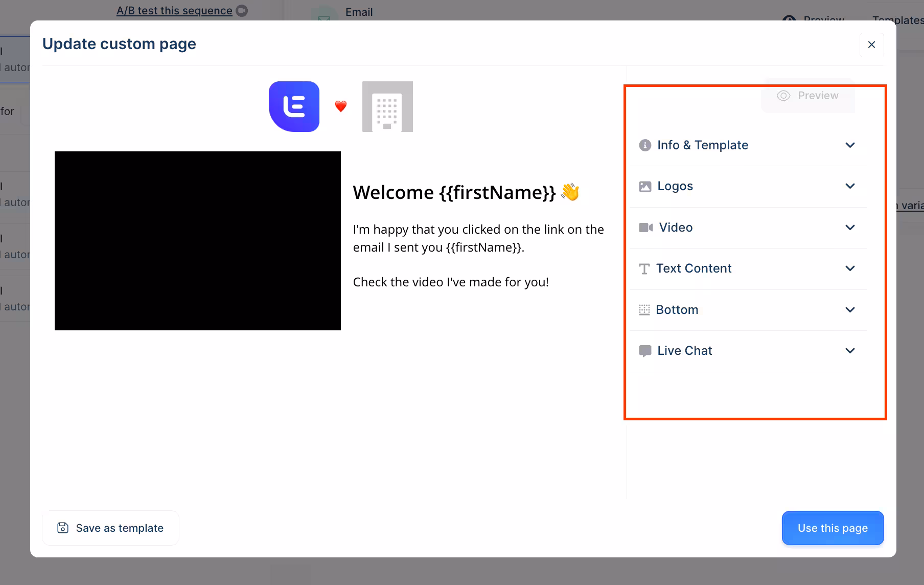Click the black video placeholder
The image size is (924, 585).
coord(198,241)
